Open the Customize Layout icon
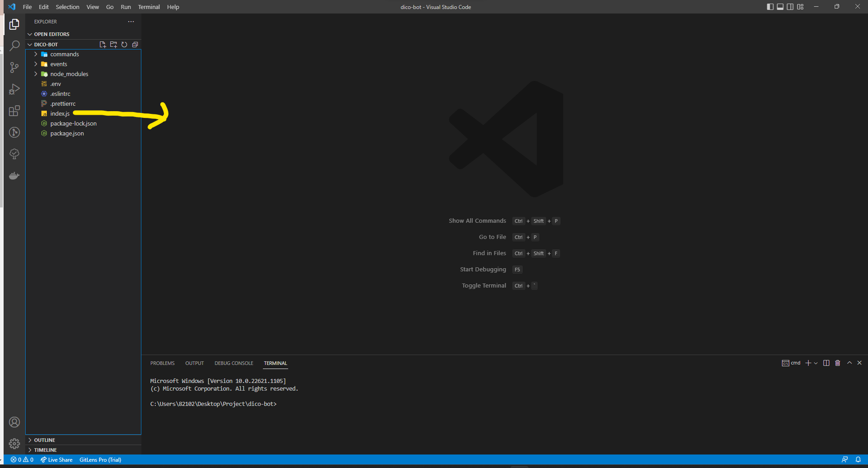The width and height of the screenshot is (868, 468). (x=800, y=7)
